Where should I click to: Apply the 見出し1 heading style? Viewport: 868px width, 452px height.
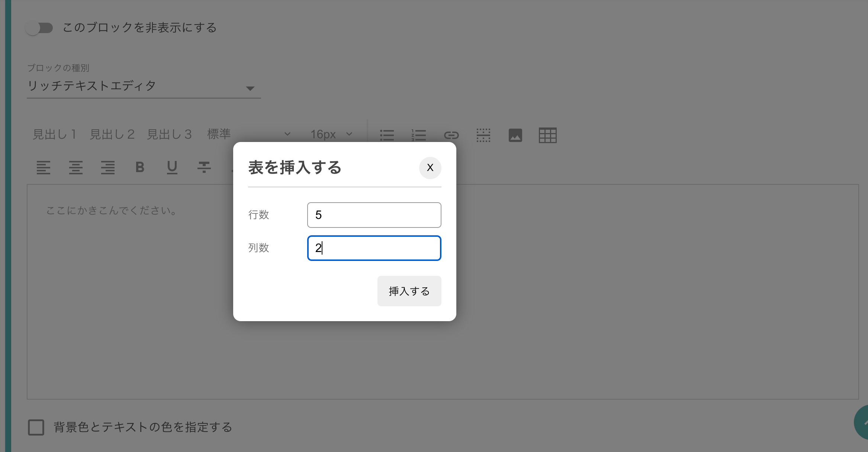[54, 134]
